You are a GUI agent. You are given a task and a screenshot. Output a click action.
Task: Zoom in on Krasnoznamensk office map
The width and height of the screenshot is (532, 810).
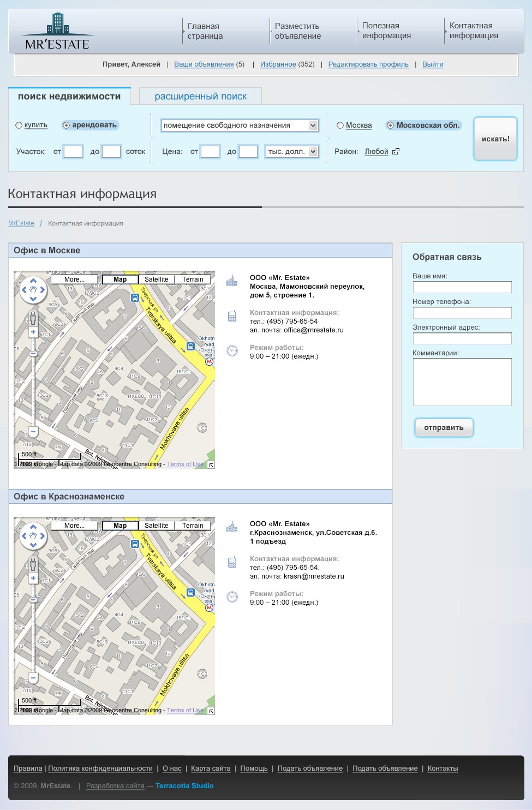click(33, 578)
